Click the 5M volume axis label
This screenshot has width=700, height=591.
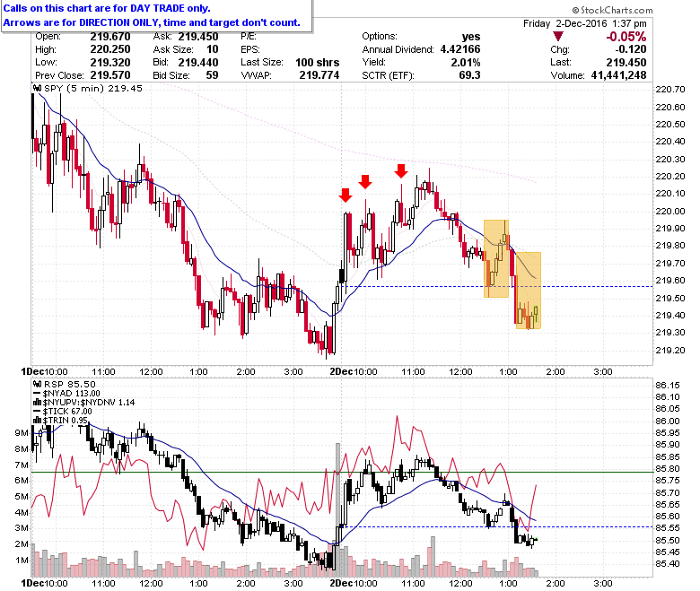(22, 497)
